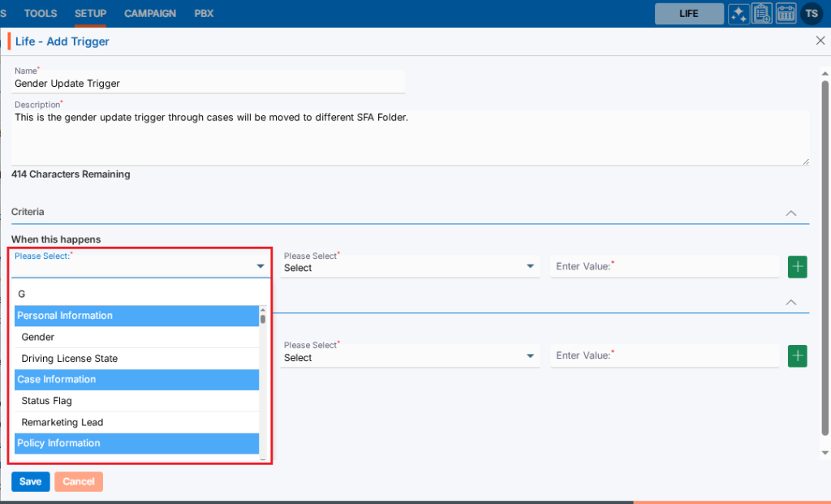Close the Life - Add Trigger dialog
The height and width of the screenshot is (504, 831).
coord(820,41)
